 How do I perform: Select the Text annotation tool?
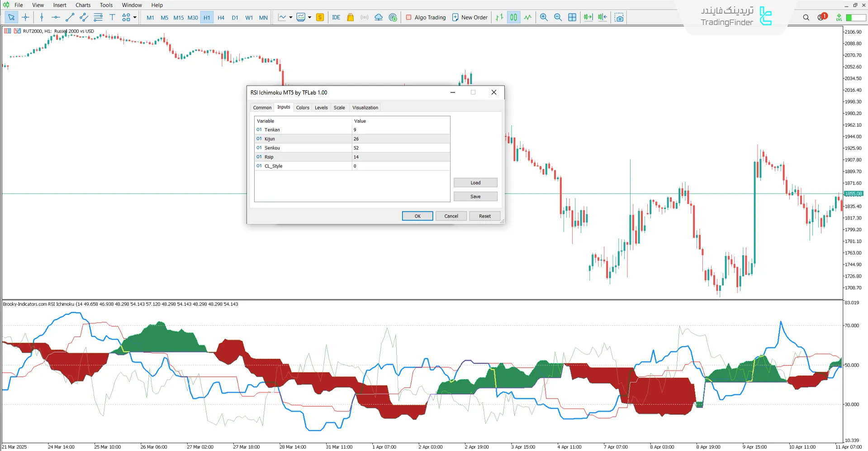(x=112, y=17)
